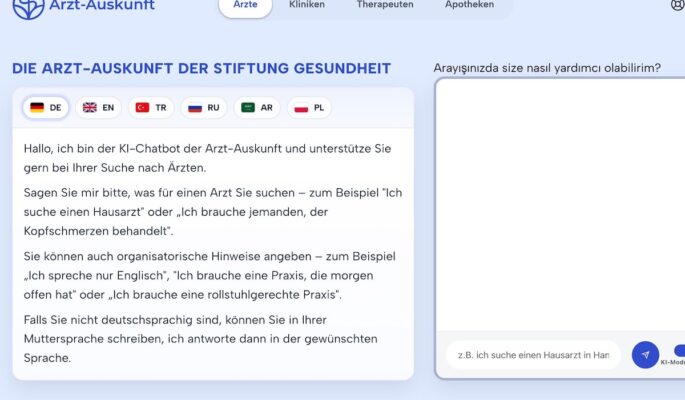The image size is (685, 400).
Task: Toggle the KI-Modus switch
Action: tap(679, 350)
